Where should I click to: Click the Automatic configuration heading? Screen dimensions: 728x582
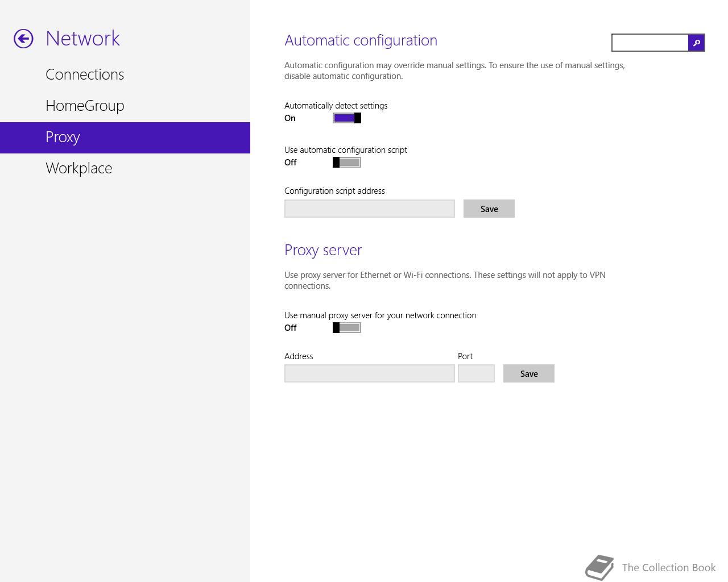tap(361, 40)
